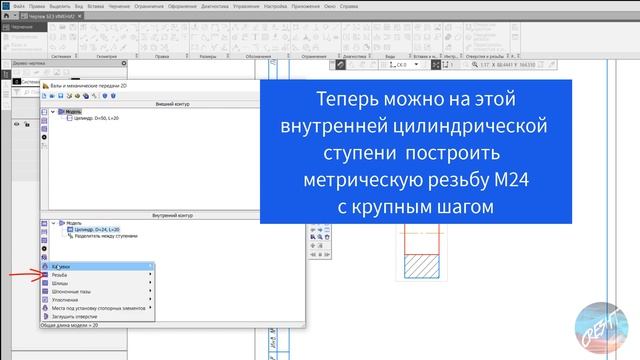The width and height of the screenshot is (640, 360).
Task: Click the shafts dialog title icon
Action: click(x=46, y=86)
